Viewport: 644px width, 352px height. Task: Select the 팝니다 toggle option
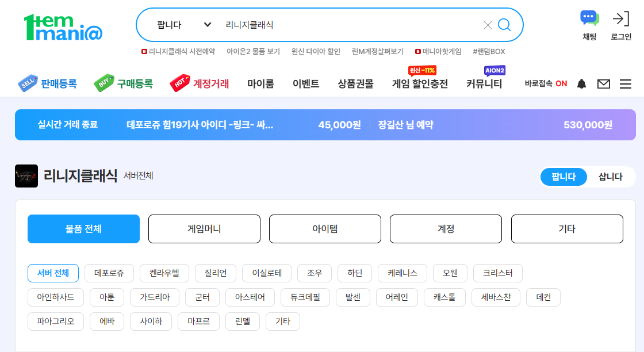(563, 177)
